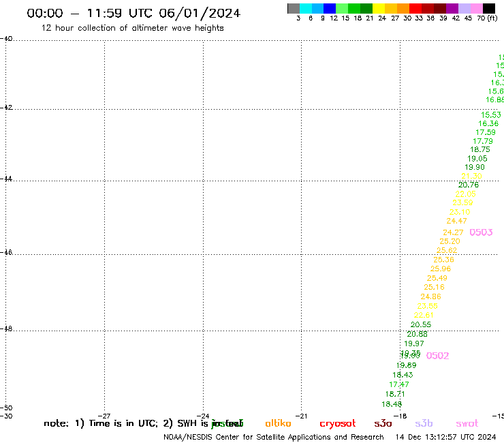This screenshot has height=443, width=504.
Task: Select the wave height value 25.20
Action: tap(450, 241)
